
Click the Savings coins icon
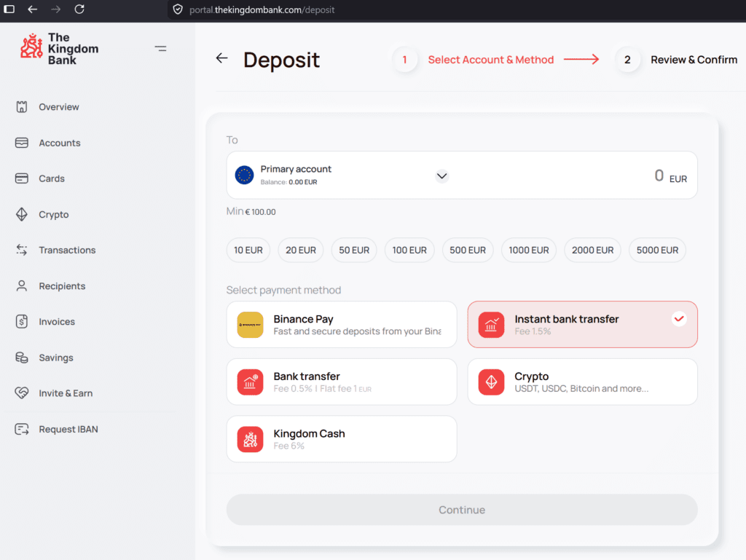click(x=21, y=358)
